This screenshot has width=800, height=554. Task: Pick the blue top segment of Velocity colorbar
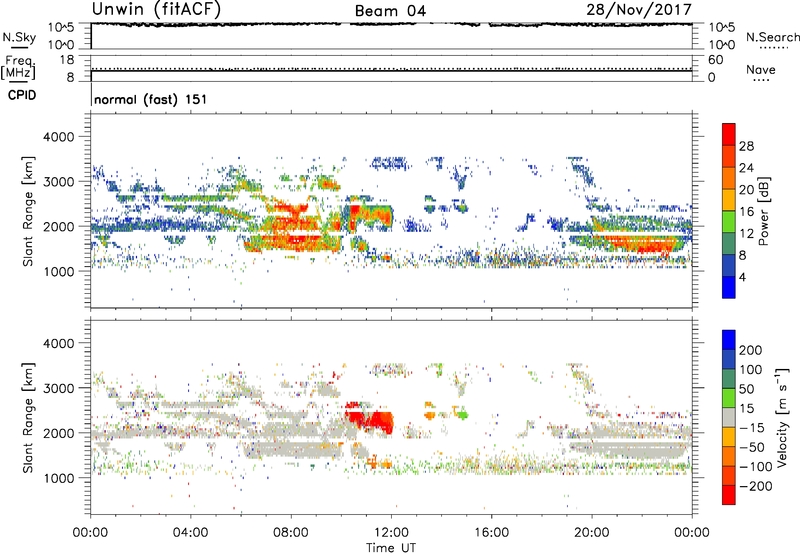click(729, 340)
